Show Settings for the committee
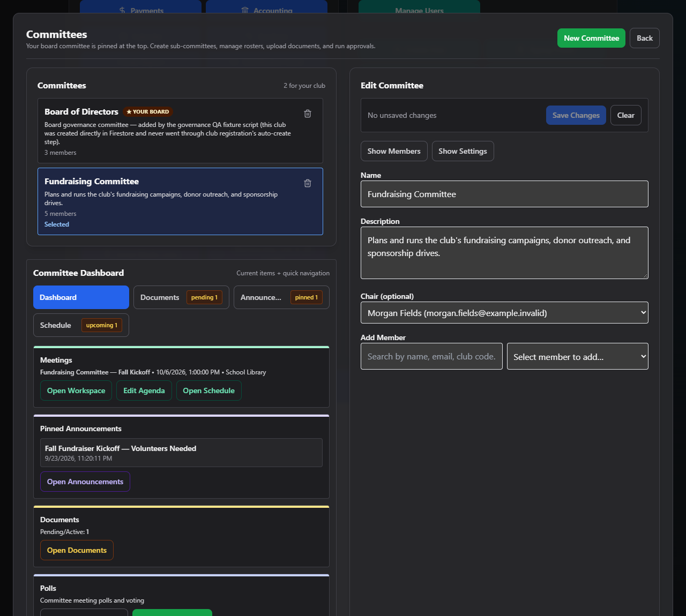 tap(463, 151)
